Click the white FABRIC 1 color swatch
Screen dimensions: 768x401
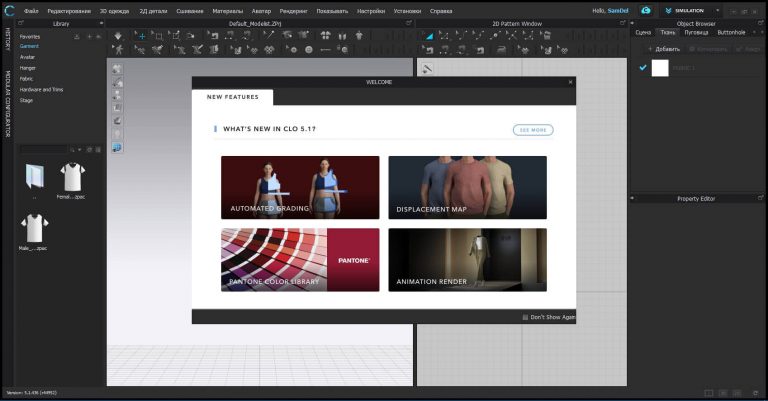point(660,68)
